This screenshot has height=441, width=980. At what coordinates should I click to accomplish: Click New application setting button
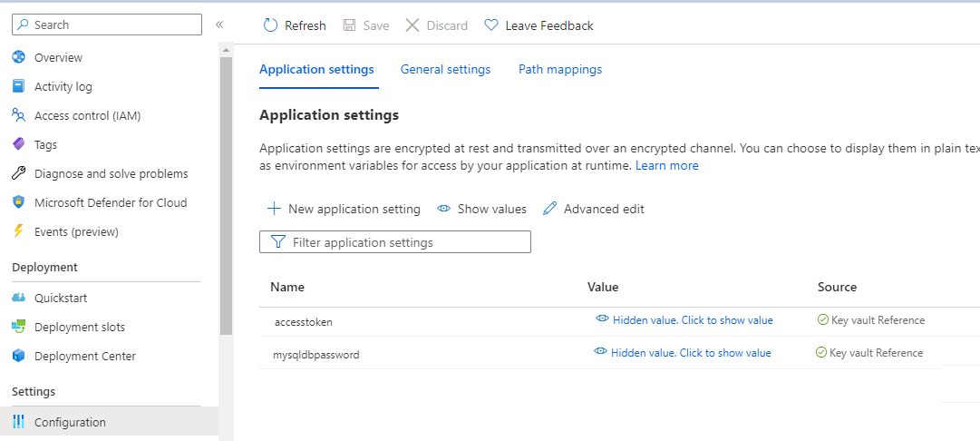coord(343,209)
